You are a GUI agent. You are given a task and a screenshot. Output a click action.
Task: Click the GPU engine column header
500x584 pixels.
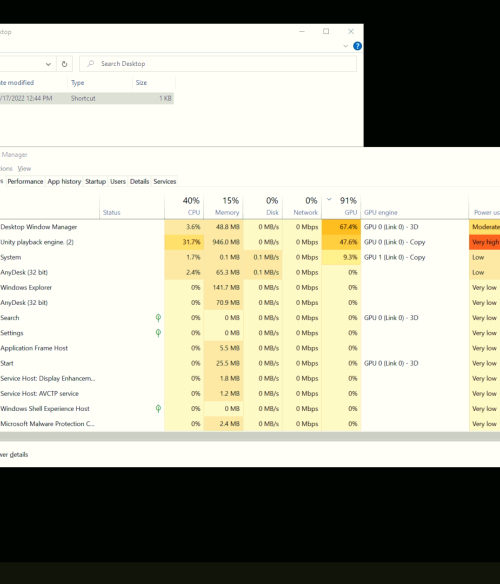coord(415,206)
